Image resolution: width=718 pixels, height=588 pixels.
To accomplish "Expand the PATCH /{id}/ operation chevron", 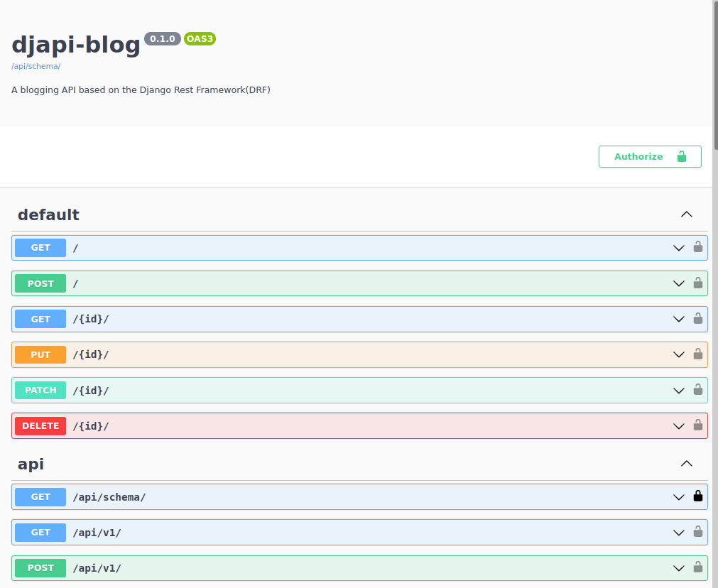I will (x=679, y=390).
